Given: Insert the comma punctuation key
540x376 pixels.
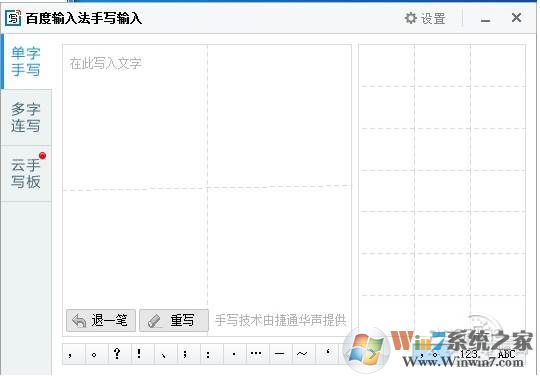Looking at the screenshot, I should point(71,354).
